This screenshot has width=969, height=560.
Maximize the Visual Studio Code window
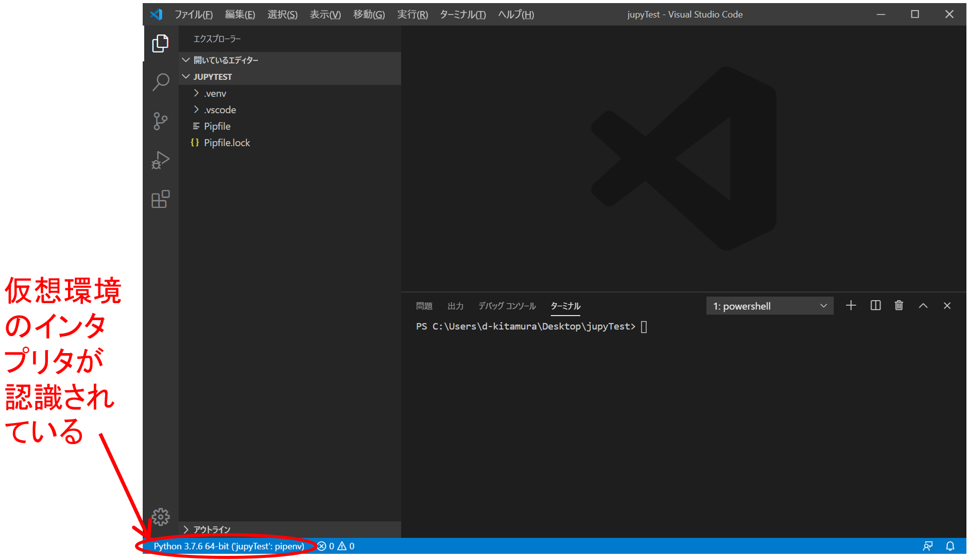[915, 14]
